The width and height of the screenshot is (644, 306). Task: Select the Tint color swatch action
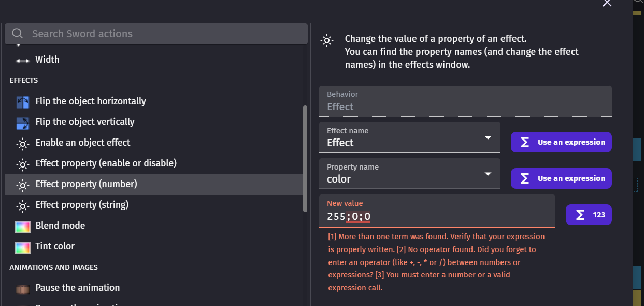(22, 246)
